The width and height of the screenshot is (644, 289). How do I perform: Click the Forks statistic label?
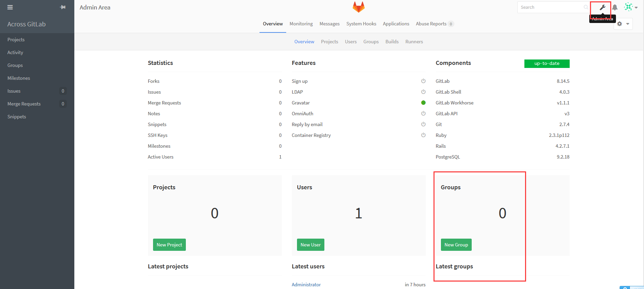point(153,81)
